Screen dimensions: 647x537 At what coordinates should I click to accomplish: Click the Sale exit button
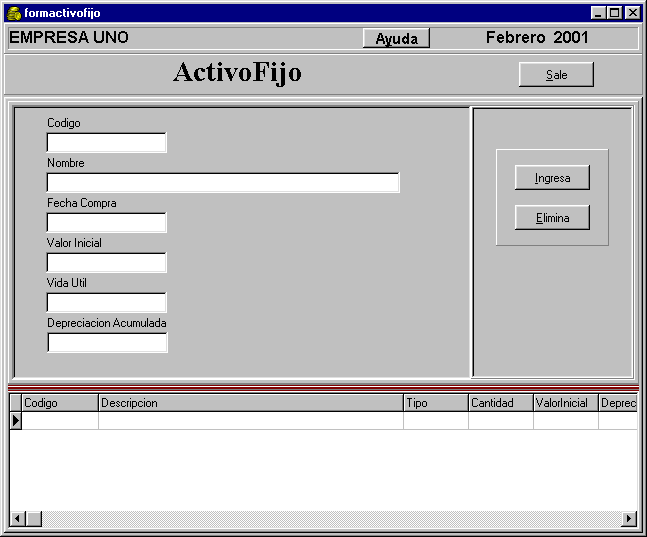point(556,75)
